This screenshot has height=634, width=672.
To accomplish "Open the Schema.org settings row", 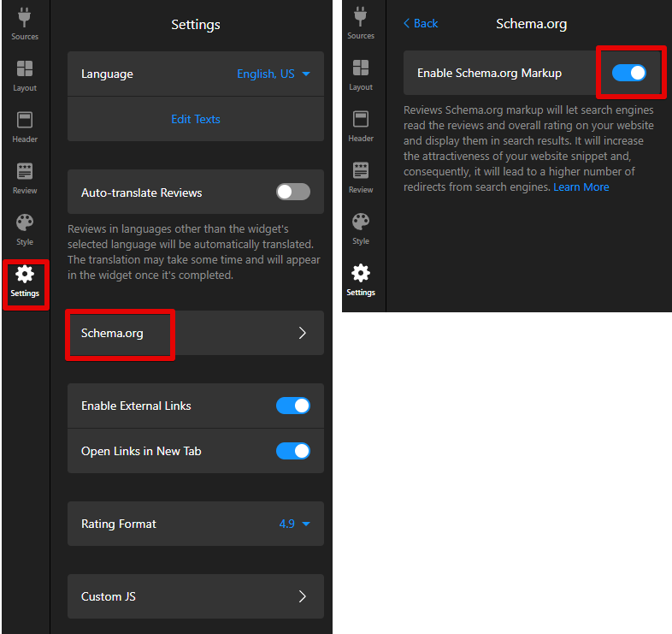I will 195,333.
